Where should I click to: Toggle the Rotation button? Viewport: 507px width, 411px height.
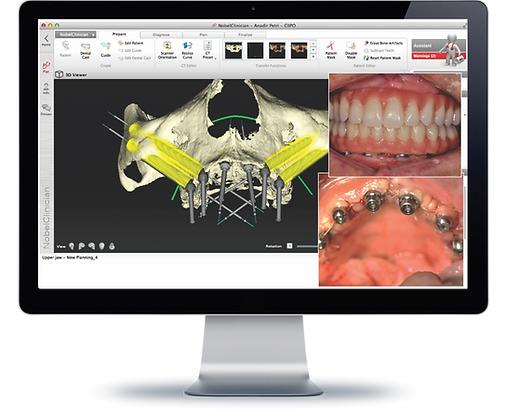tap(289, 246)
